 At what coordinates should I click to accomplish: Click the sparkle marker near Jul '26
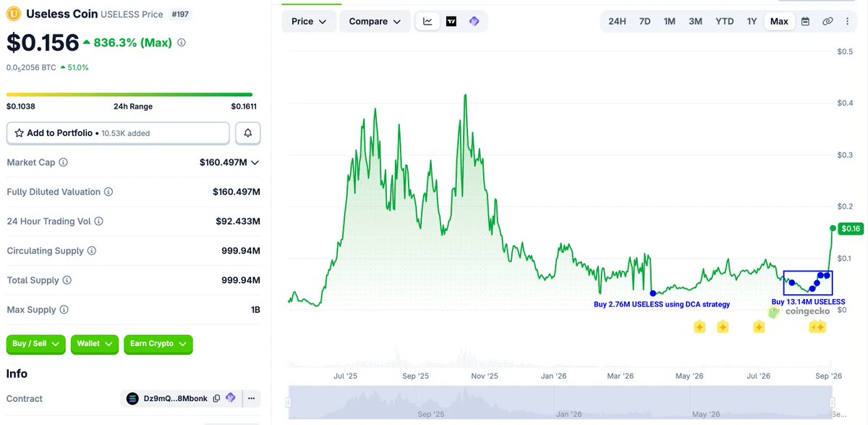tap(759, 327)
